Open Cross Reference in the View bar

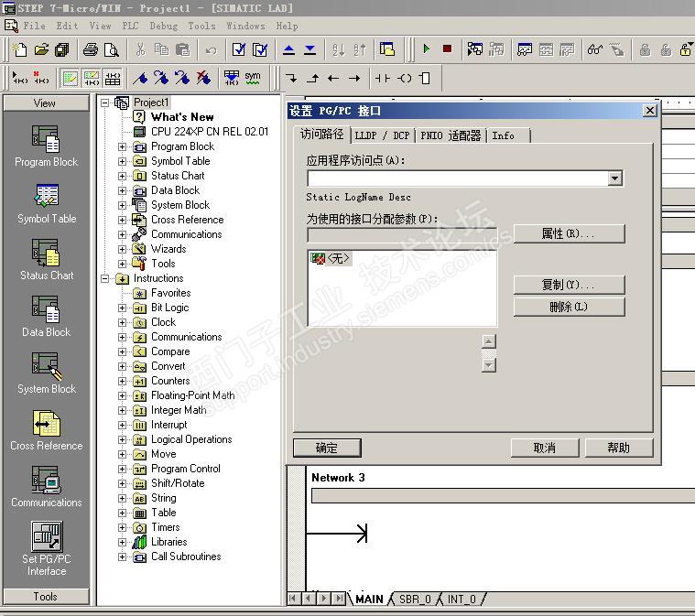click(46, 430)
